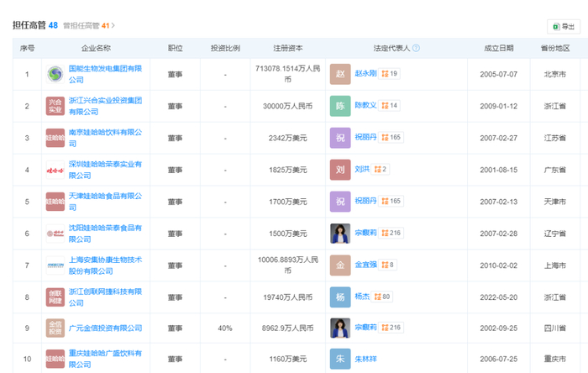
Task: Open 宗馥莉 avatar photo in row 6
Action: pyautogui.click(x=340, y=234)
